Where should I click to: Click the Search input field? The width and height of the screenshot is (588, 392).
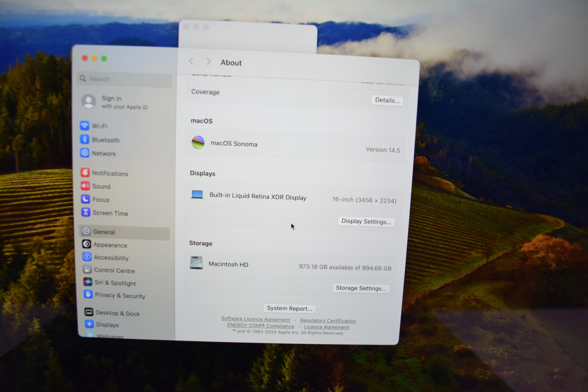[124, 80]
